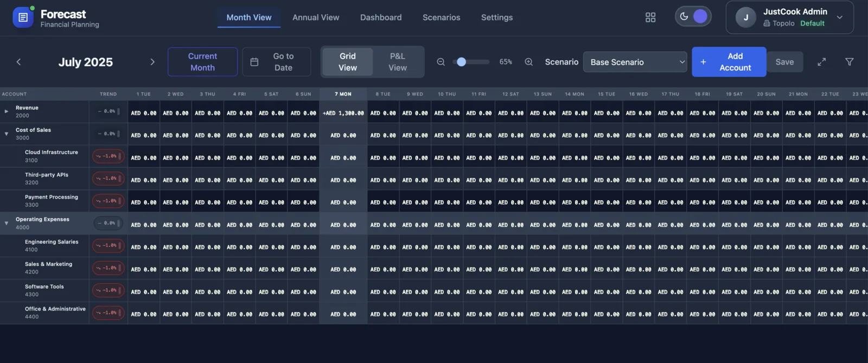Image resolution: width=868 pixels, height=363 pixels.
Task: Switch to Grid View
Action: 347,62
